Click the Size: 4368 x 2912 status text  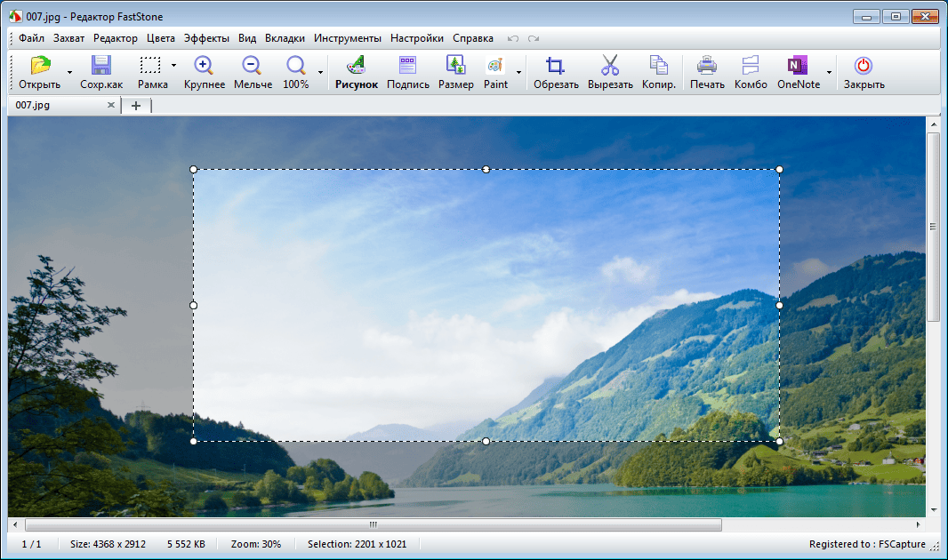108,544
